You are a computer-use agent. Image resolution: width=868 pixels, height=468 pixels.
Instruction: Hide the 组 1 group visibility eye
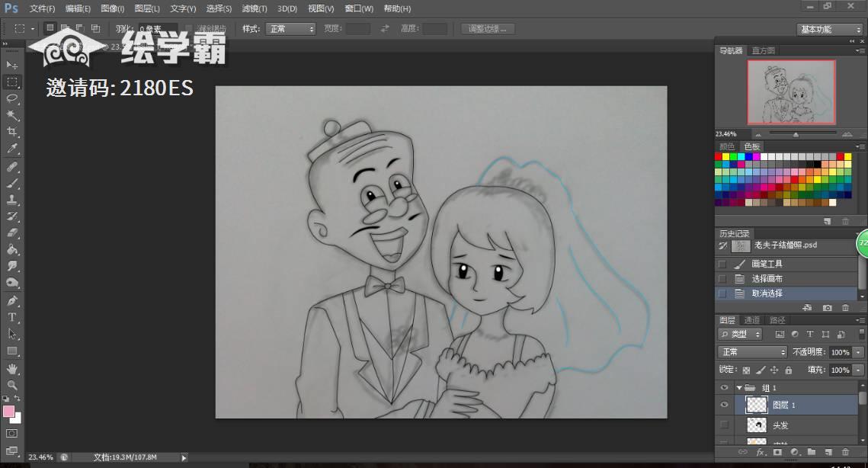coord(724,388)
